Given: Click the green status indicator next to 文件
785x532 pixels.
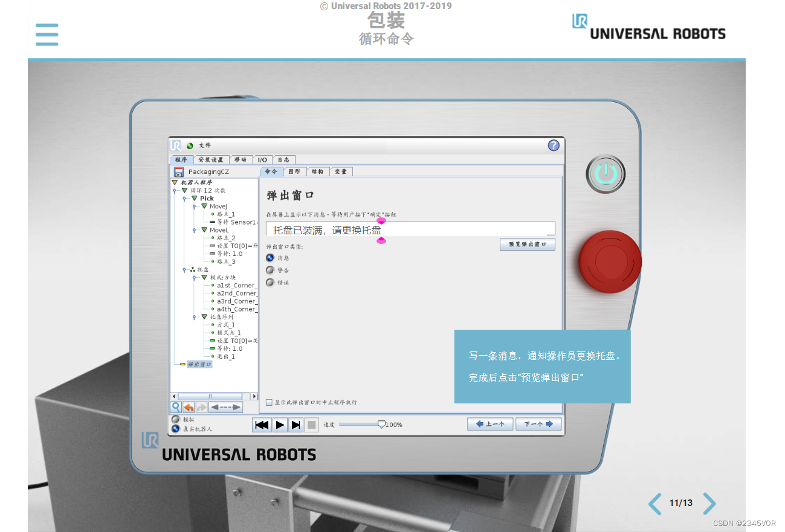Looking at the screenshot, I should coord(190,146).
